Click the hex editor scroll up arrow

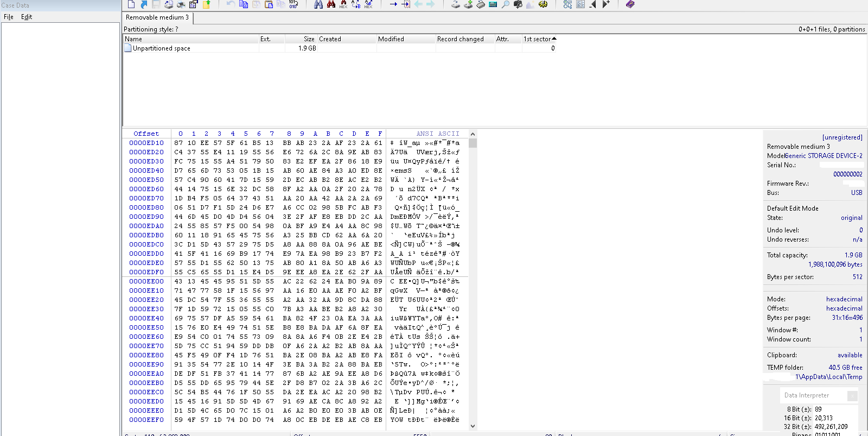pos(473,134)
